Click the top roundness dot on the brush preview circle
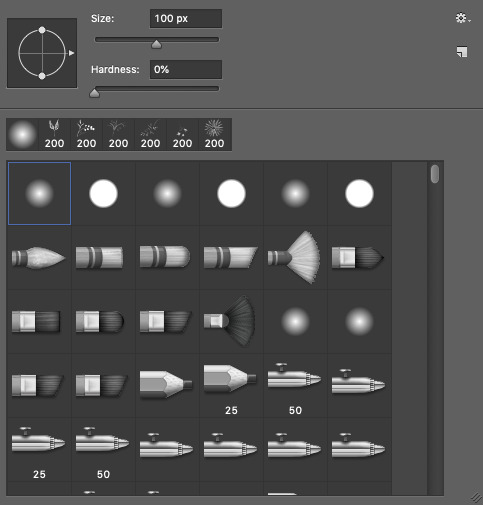483x505 pixels. (x=42, y=30)
